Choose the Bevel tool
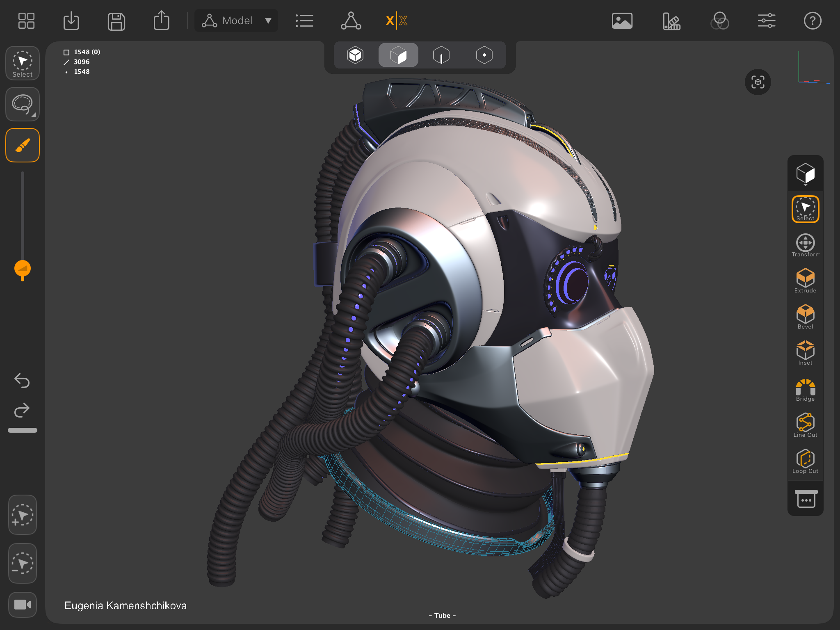The width and height of the screenshot is (840, 630). 806,317
